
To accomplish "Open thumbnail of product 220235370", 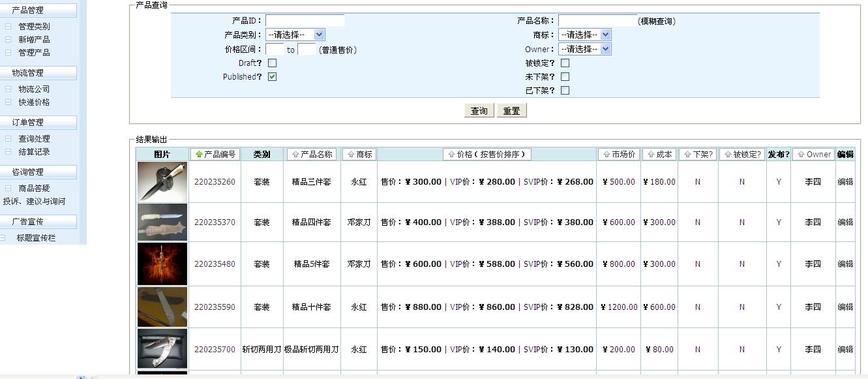I will click(162, 222).
